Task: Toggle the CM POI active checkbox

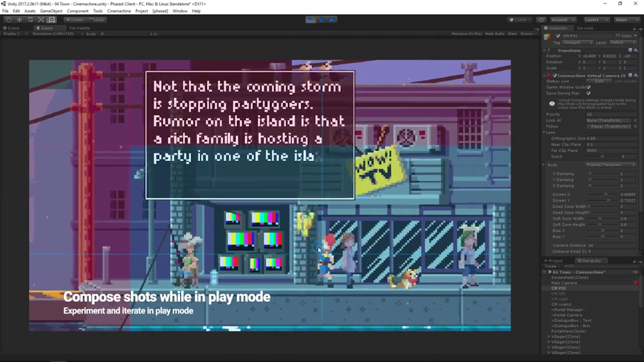Action: pos(558,36)
